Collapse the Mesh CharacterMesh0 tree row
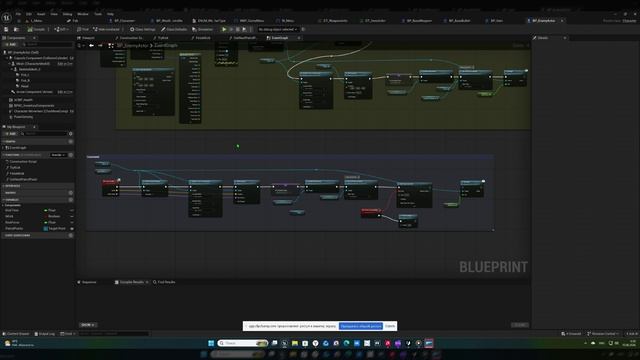The height and width of the screenshot is (360, 640). [x=10, y=64]
